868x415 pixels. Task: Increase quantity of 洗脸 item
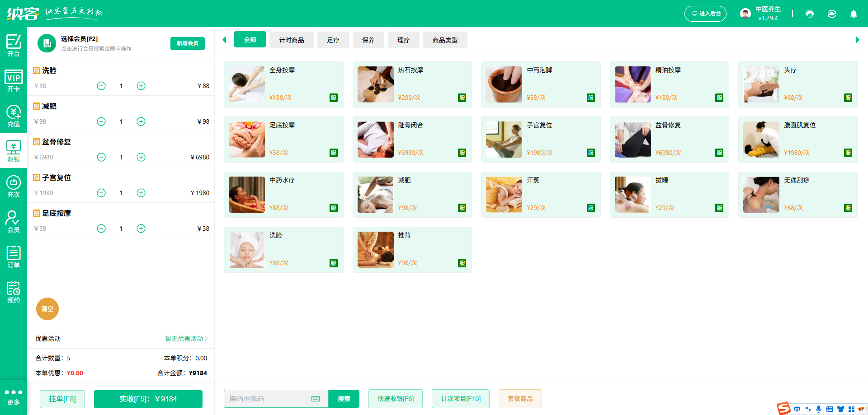[141, 86]
